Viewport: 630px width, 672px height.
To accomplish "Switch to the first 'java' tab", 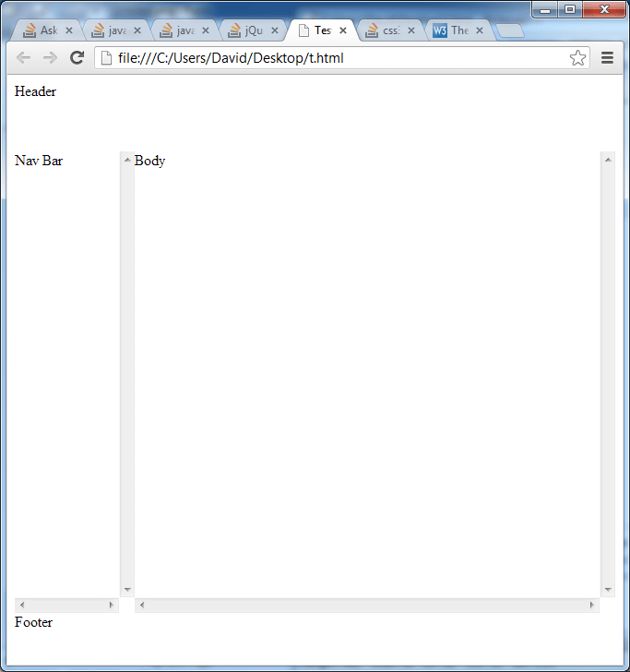I will (115, 30).
